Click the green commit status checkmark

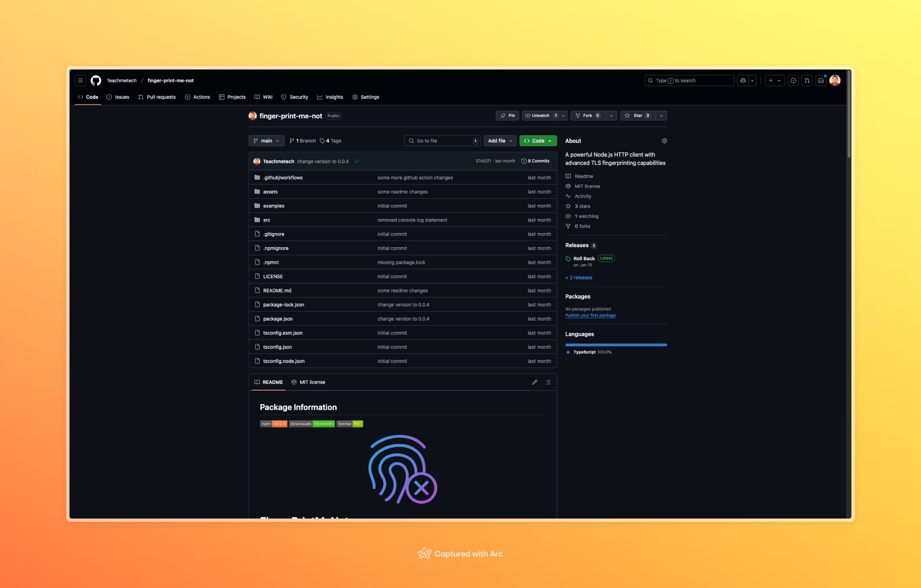coord(357,161)
